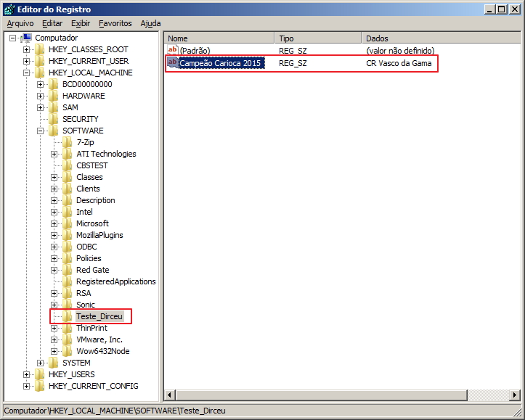Open the Arquivo menu
This screenshot has width=525, height=420.
[20, 23]
